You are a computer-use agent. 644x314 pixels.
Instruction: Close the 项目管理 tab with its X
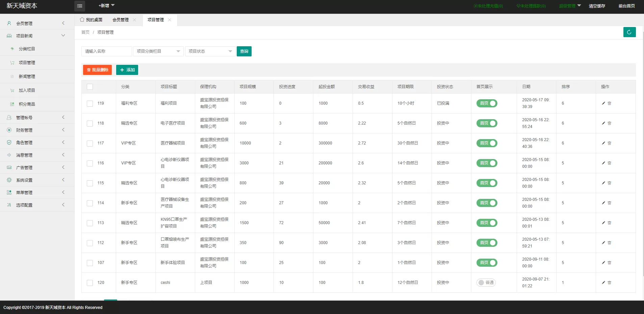(x=170, y=20)
